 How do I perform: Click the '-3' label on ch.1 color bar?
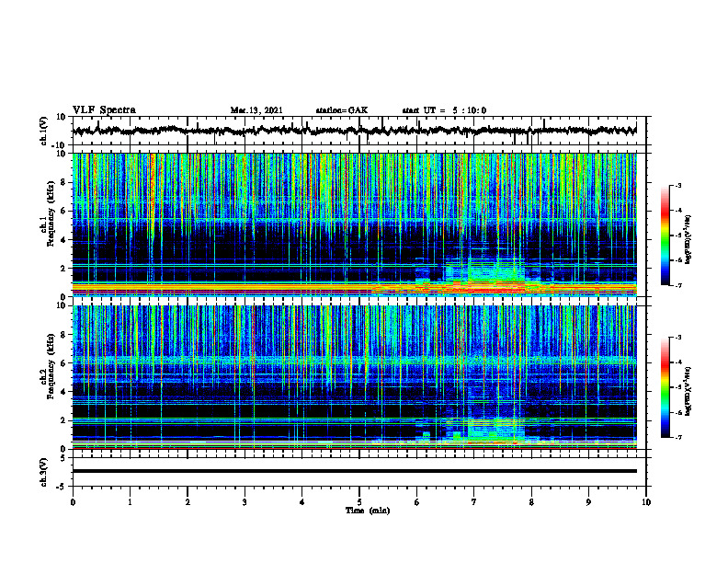click(x=678, y=185)
